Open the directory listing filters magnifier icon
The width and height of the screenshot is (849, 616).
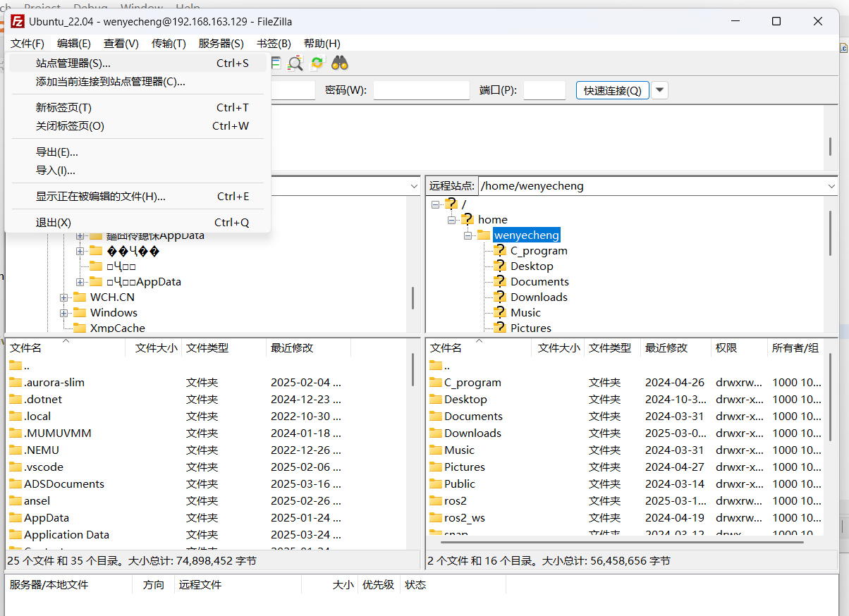point(295,63)
